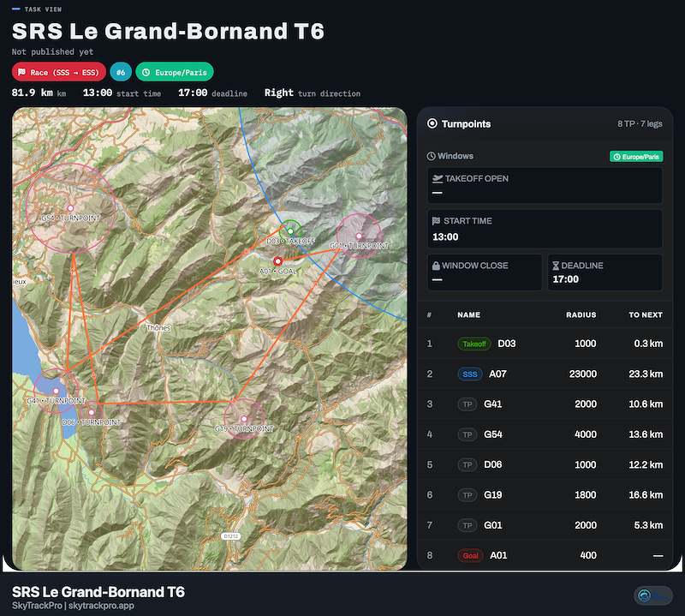The image size is (685, 616).
Task: Click the 23000 radius value
Action: [x=583, y=374]
